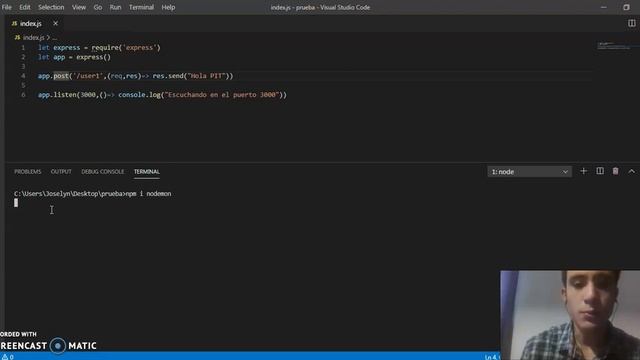The height and width of the screenshot is (360, 640).
Task: Minimize the VS Code window
Action: click(x=604, y=7)
